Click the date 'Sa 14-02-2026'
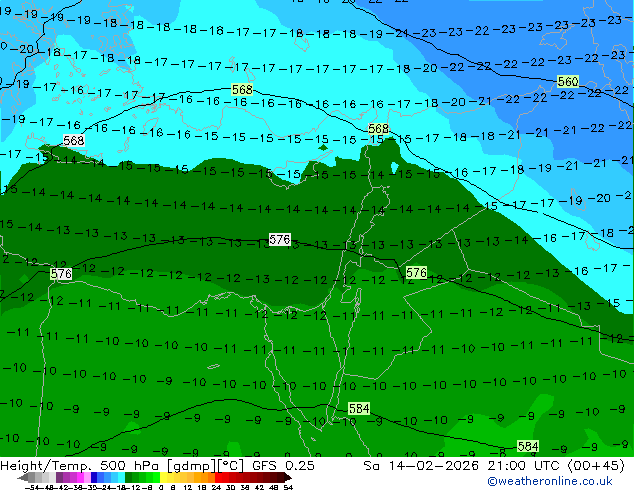Image resolution: width=634 pixels, height=490 pixels. point(421,466)
